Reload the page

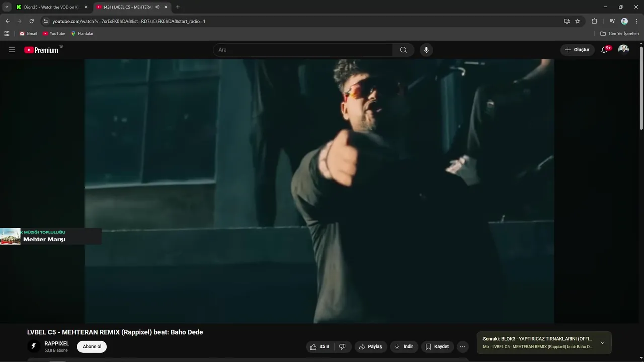31,21
